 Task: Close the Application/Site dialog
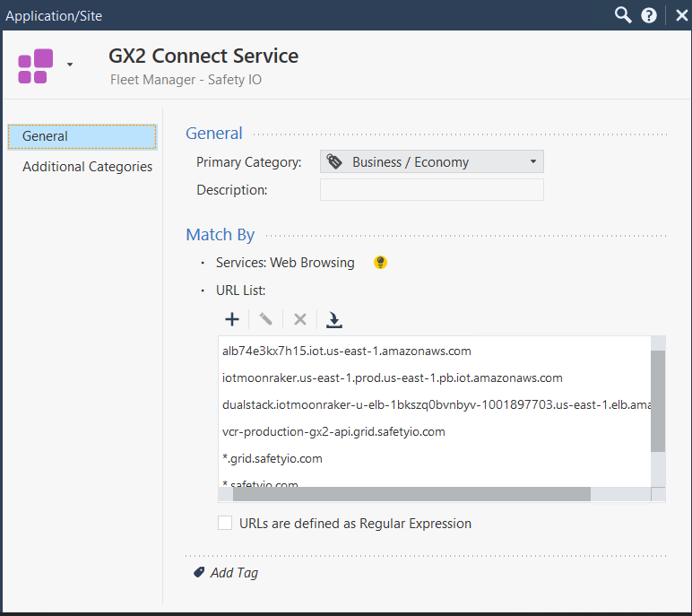(x=682, y=16)
